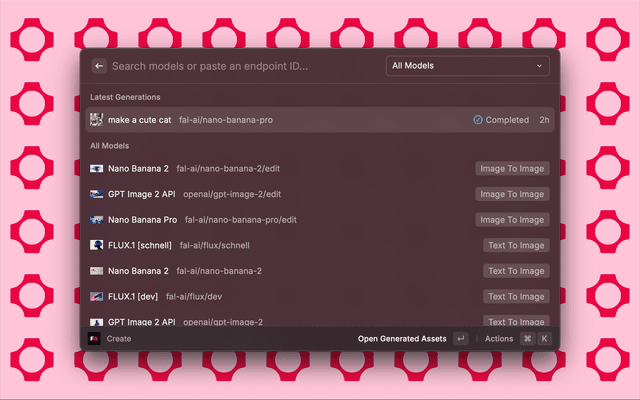Open the make a cute cat generation thumbnail
This screenshot has height=400, width=640.
pyautogui.click(x=96, y=120)
